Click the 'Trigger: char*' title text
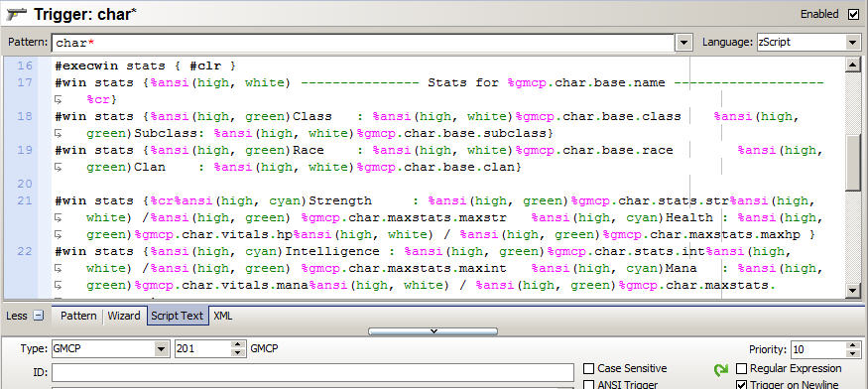 [x=84, y=15]
